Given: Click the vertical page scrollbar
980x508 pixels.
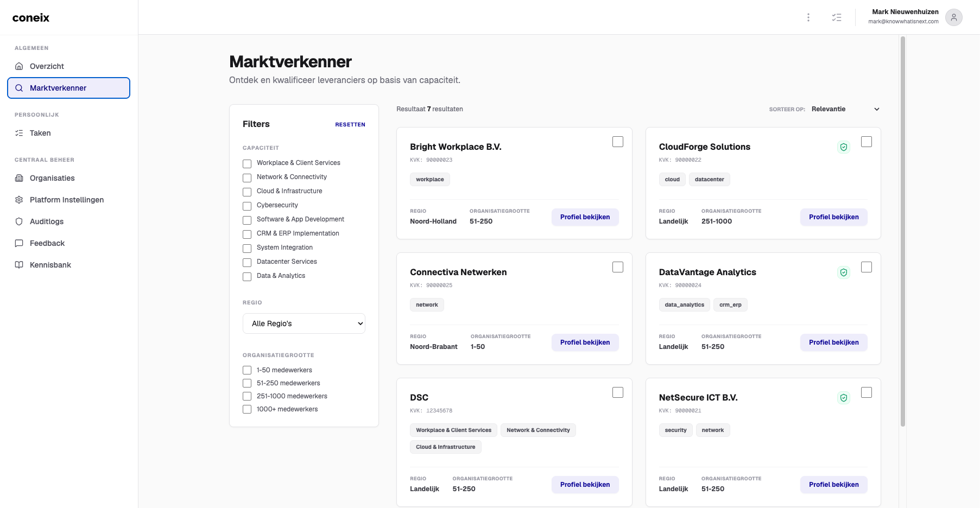Looking at the screenshot, I should 903,231.
